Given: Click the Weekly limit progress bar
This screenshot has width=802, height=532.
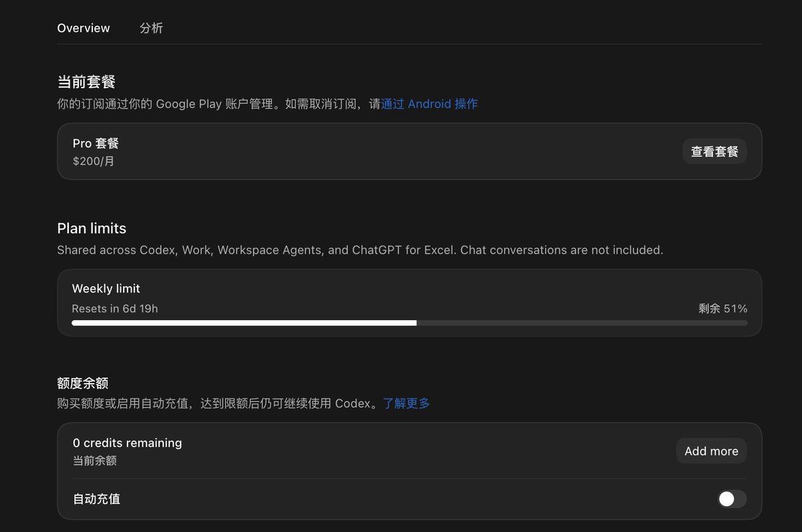Looking at the screenshot, I should click(410, 323).
